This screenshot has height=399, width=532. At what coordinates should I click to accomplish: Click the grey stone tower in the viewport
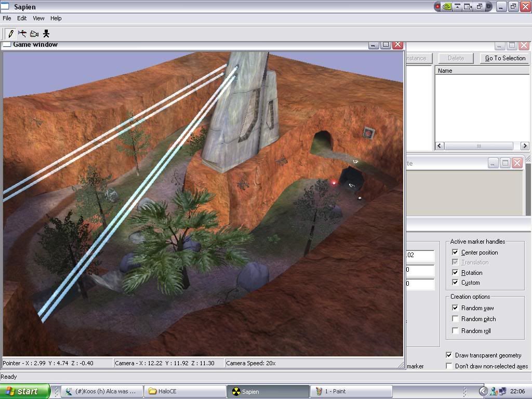[241, 112]
